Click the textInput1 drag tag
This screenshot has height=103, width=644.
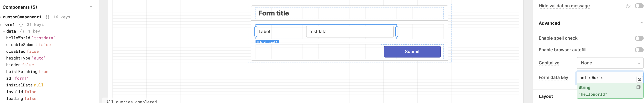point(267,41)
